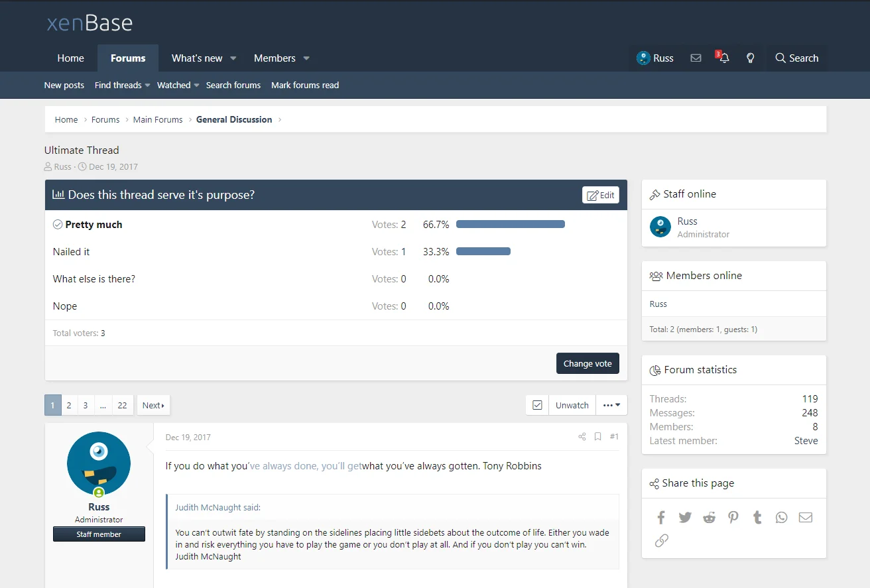The width and height of the screenshot is (870, 588).
Task: Open the thread more-options ellipsis menu
Action: pos(611,405)
